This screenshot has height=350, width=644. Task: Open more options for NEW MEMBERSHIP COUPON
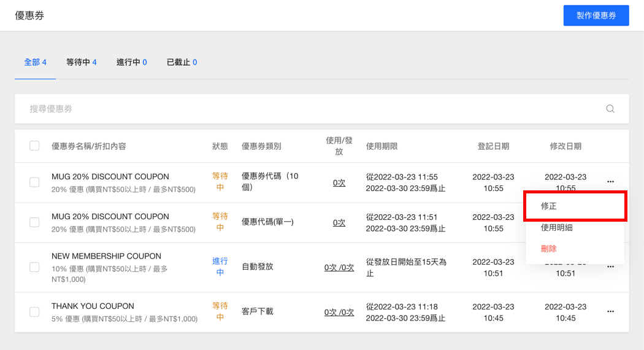click(x=610, y=266)
